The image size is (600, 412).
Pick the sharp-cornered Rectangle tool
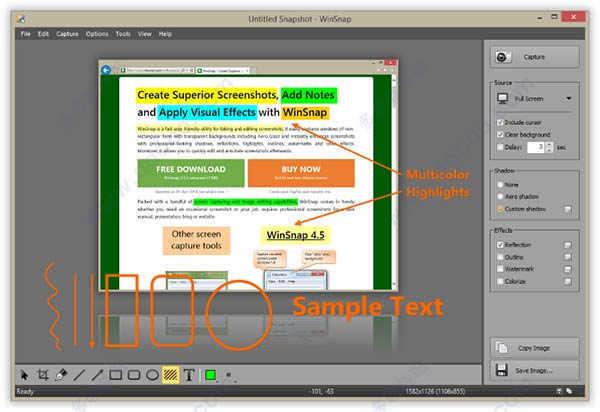116,375
